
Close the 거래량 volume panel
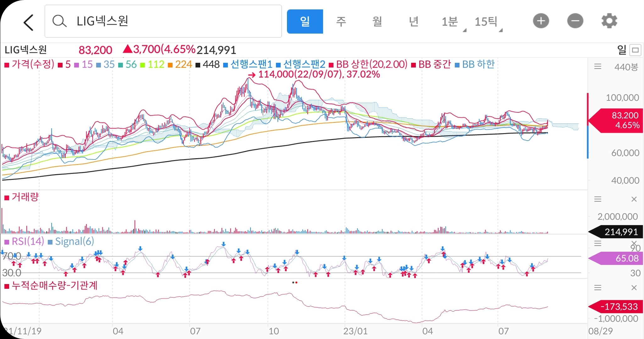click(634, 199)
